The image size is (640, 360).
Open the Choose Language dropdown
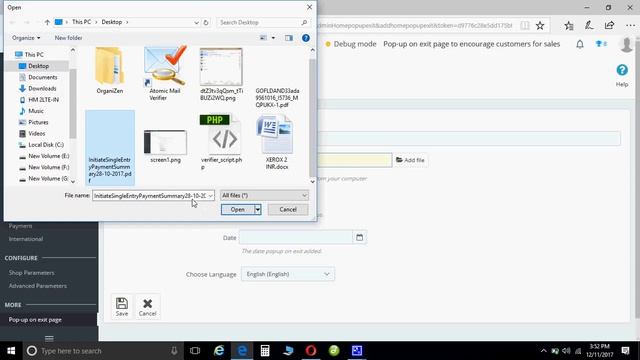(288, 274)
